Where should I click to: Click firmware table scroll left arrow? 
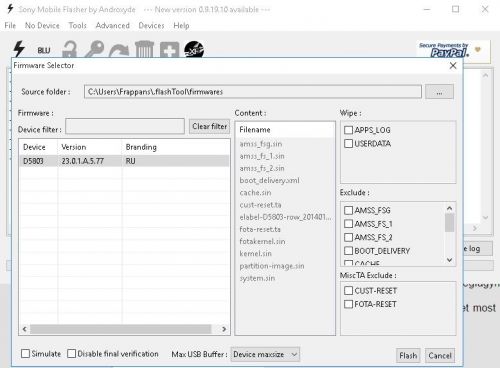(x=24, y=329)
